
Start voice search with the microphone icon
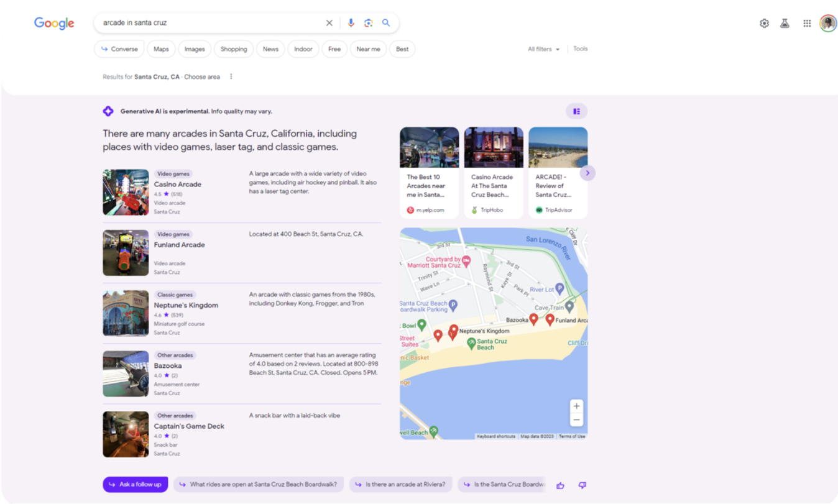point(351,22)
